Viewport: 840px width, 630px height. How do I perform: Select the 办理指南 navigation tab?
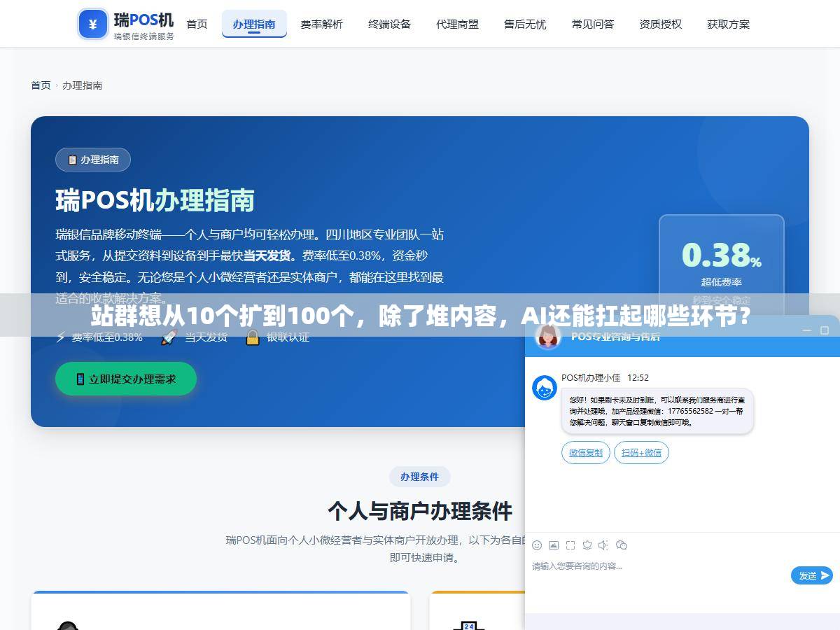coord(254,24)
